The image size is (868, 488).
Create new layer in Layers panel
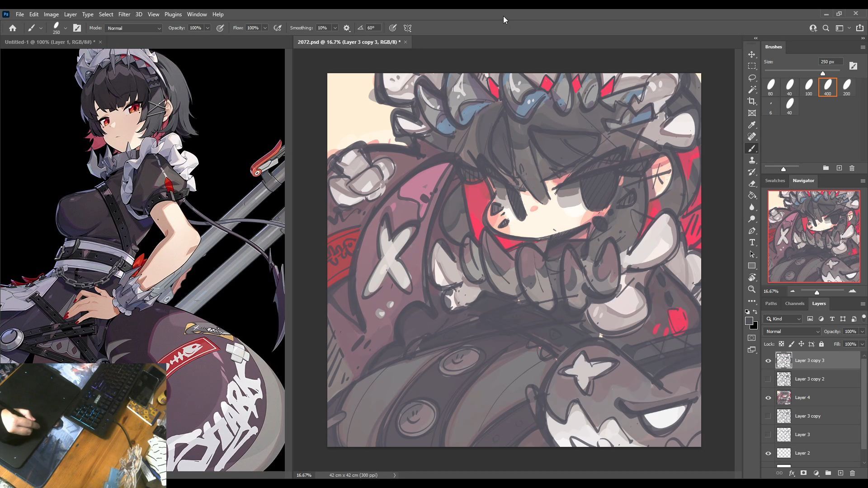(840, 473)
